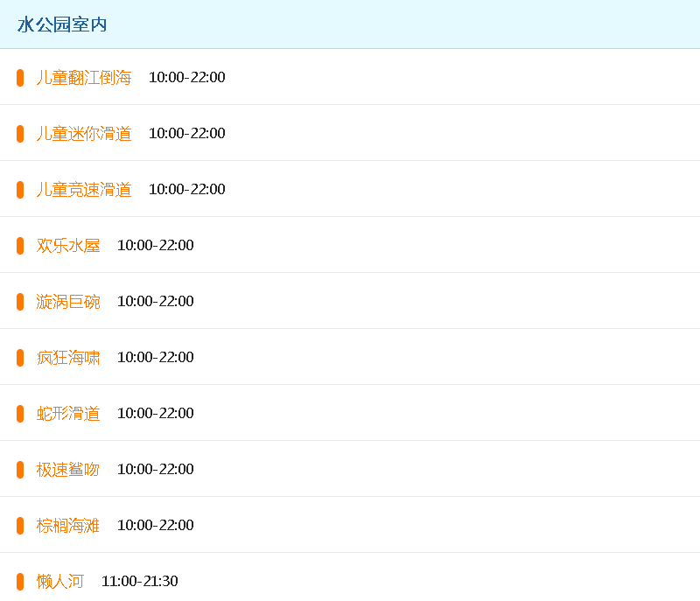Select the 懒人河 lazy river link

tap(60, 582)
